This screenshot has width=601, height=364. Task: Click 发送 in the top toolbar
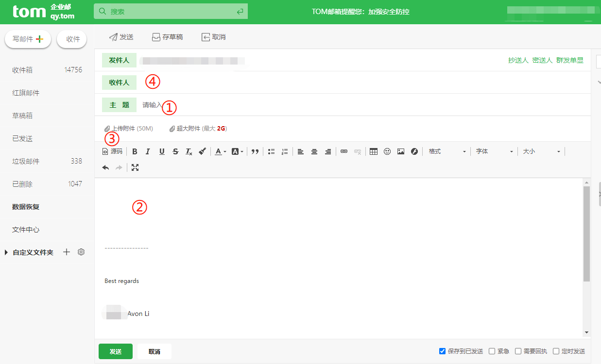click(x=121, y=37)
